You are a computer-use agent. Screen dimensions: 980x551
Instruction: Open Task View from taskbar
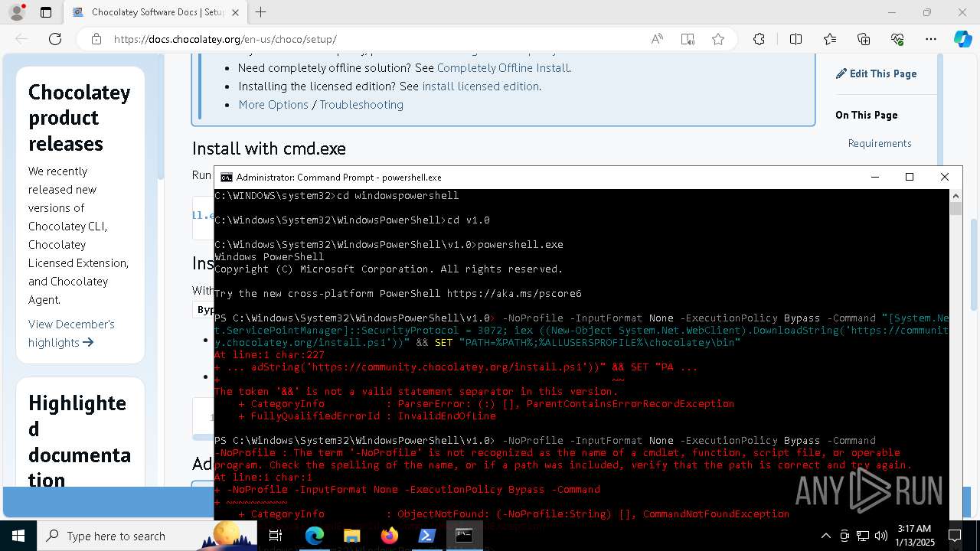tap(276, 536)
